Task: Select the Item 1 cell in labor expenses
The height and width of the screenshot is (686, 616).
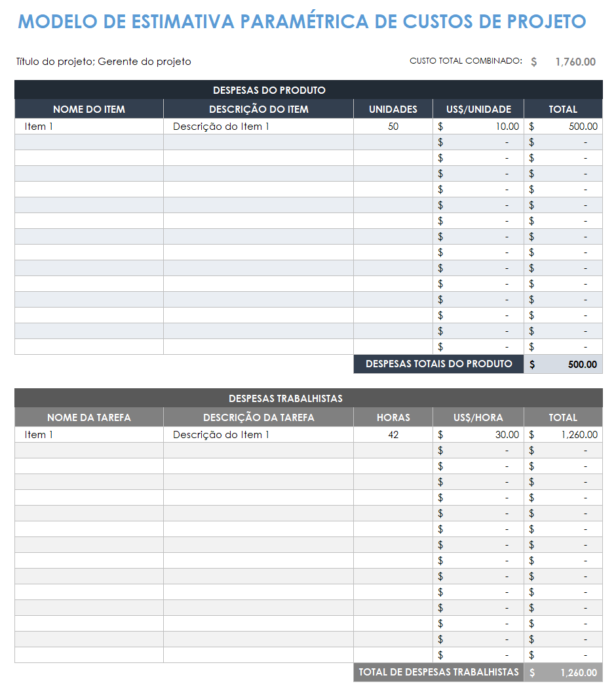Action: (89, 434)
